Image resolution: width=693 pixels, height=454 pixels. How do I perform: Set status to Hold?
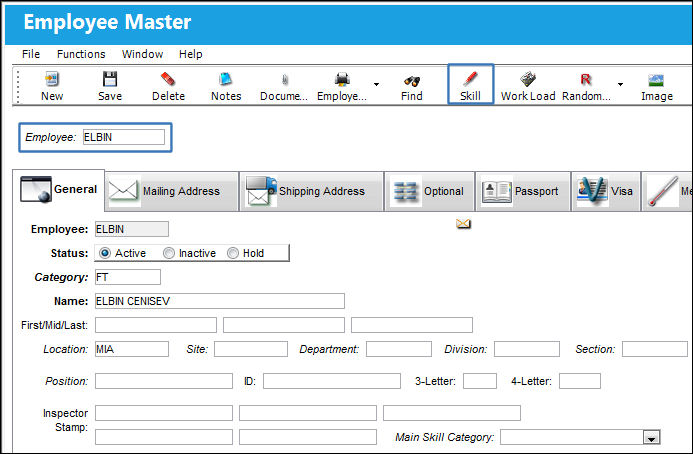point(233,253)
